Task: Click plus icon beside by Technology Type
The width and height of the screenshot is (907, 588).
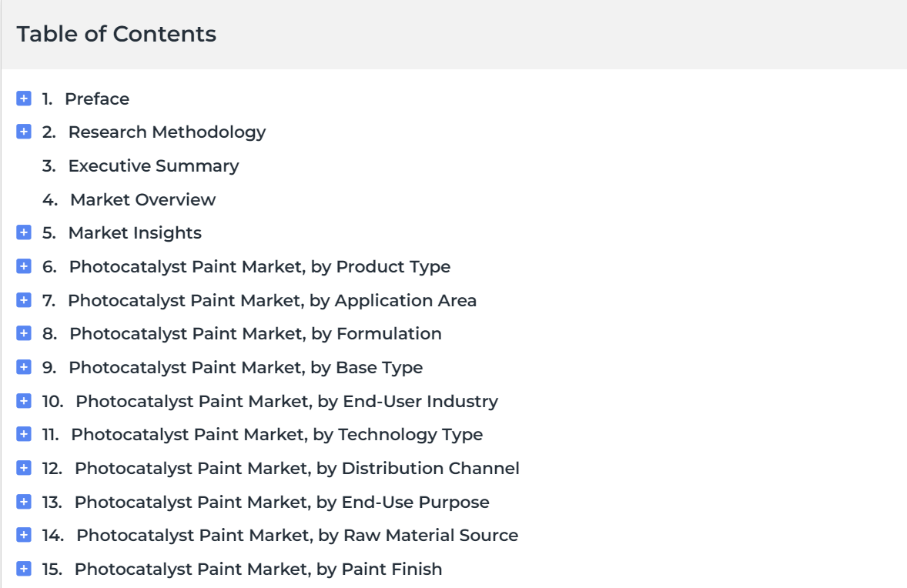Action: (x=24, y=433)
